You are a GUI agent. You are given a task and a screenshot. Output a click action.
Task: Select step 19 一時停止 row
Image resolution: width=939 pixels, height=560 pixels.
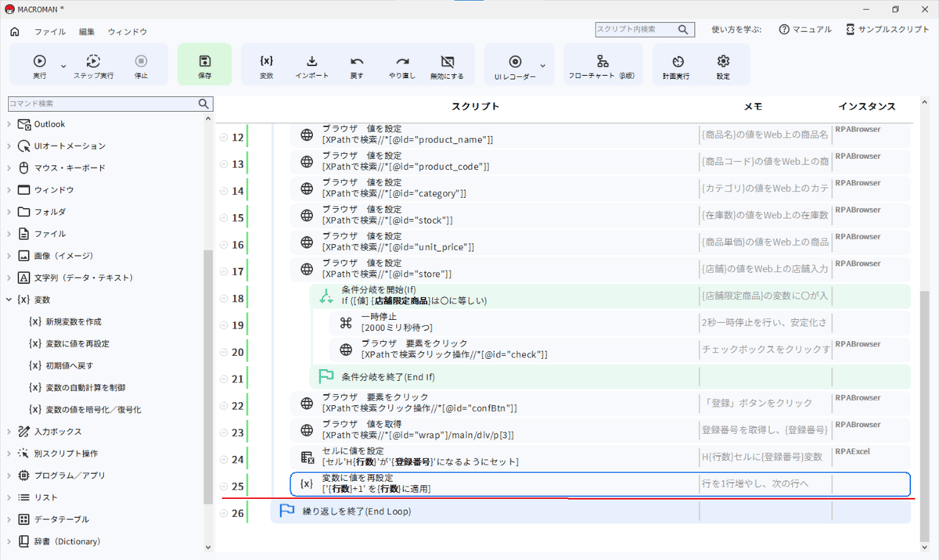[x=621, y=322]
